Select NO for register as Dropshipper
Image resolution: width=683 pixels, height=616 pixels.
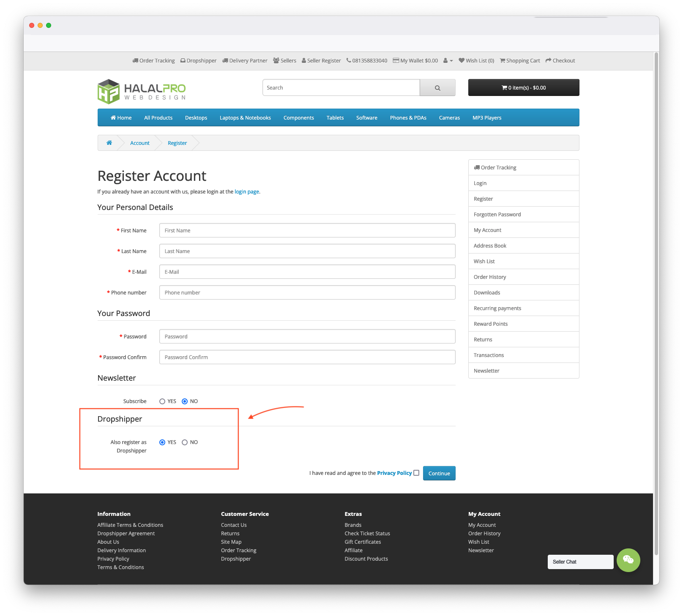pyautogui.click(x=185, y=442)
